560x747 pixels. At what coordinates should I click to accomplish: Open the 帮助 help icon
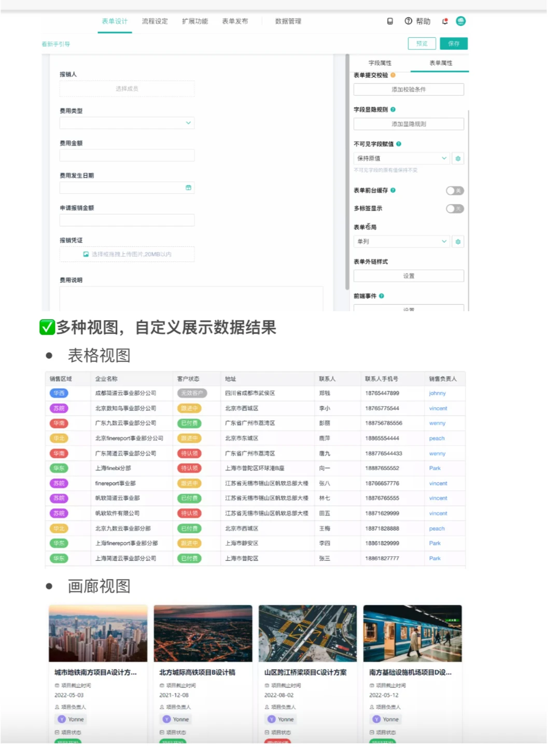click(409, 21)
